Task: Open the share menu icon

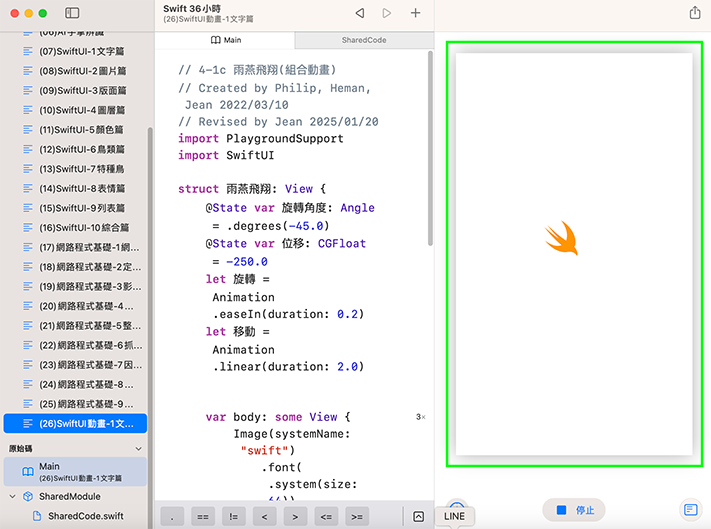Action: [x=695, y=13]
